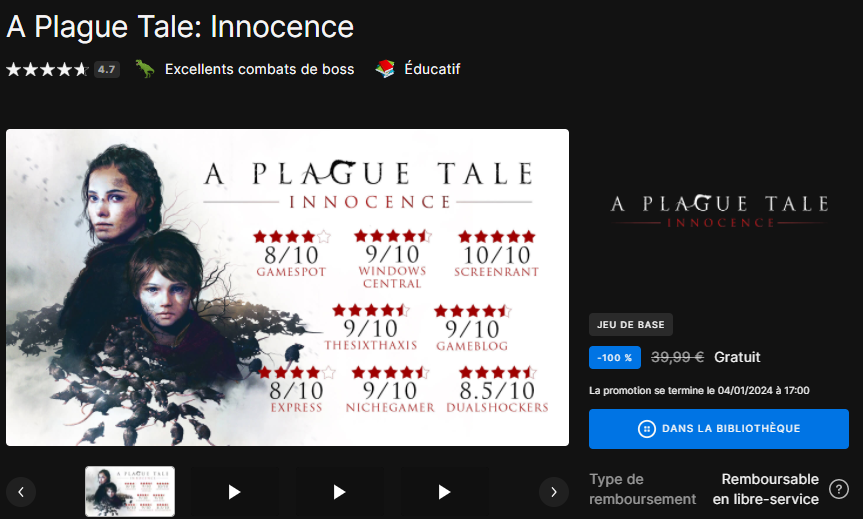Select the review scores screenshot thumbnail

(x=130, y=491)
